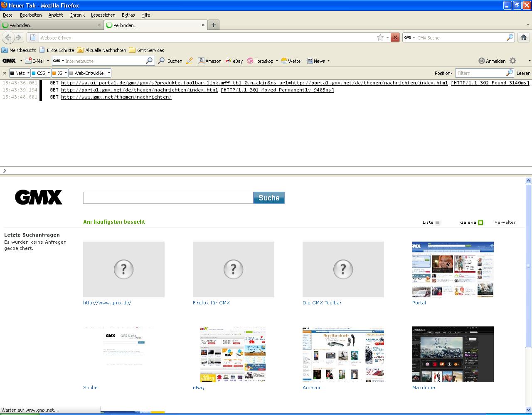This screenshot has width=532, height=415.
Task: Open Horoskop dropdown arrow
Action: coord(277,61)
